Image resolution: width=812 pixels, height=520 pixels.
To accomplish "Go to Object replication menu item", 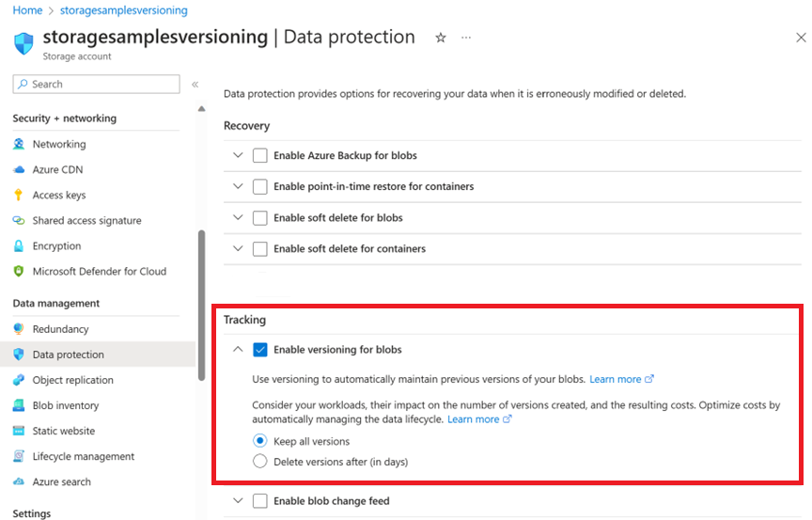I will 72,381.
